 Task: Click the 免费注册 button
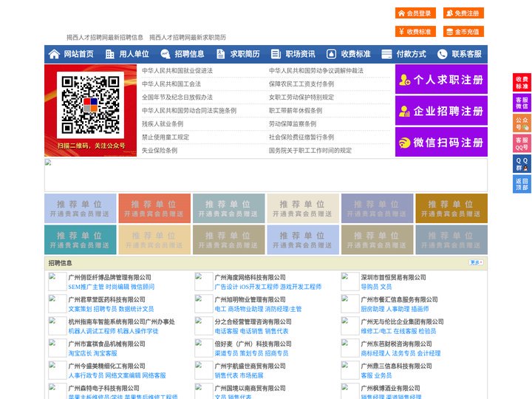tap(463, 13)
